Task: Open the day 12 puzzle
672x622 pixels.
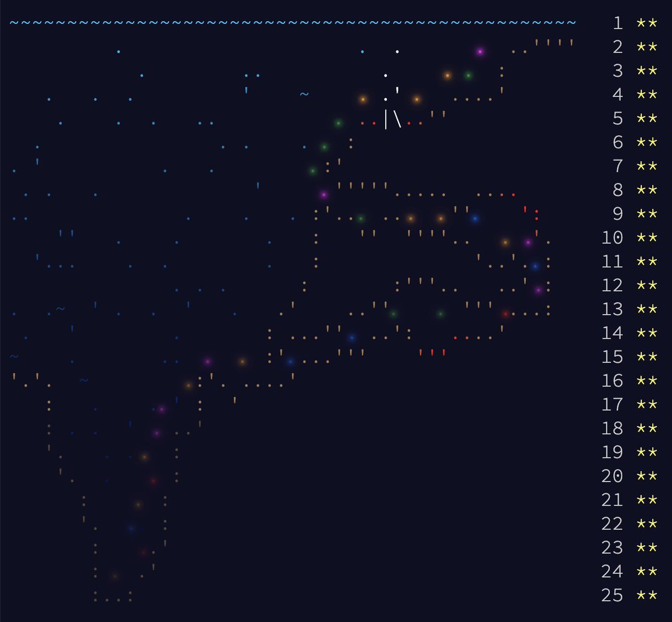Action: tap(612, 285)
